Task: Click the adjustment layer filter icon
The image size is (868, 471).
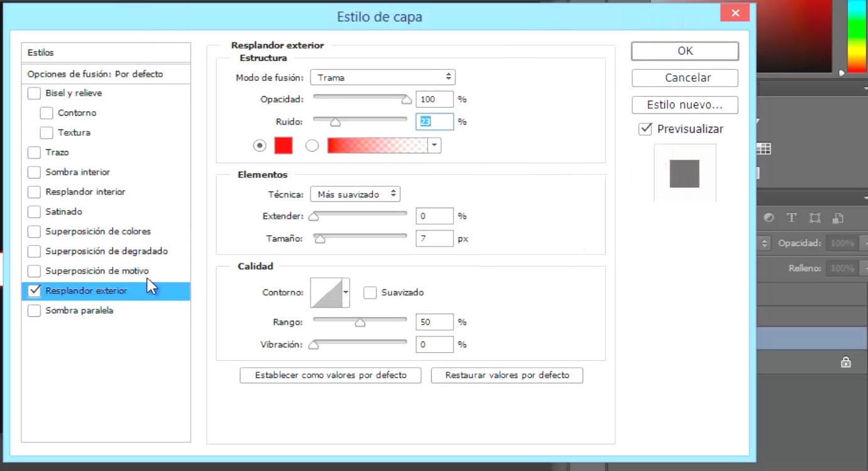Action: [769, 218]
